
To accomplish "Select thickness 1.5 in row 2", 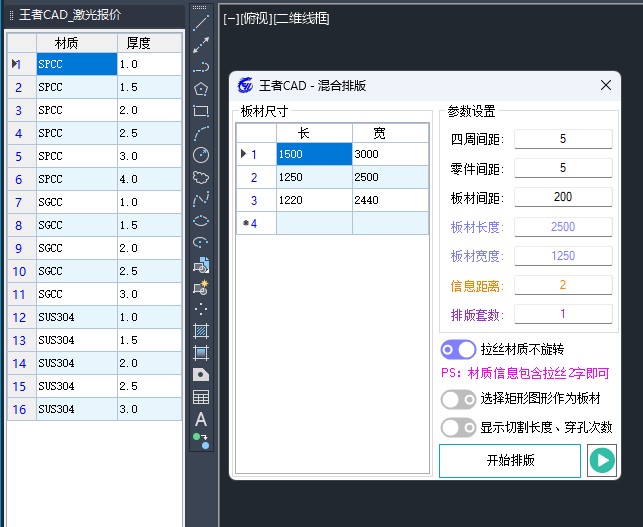I will click(149, 87).
